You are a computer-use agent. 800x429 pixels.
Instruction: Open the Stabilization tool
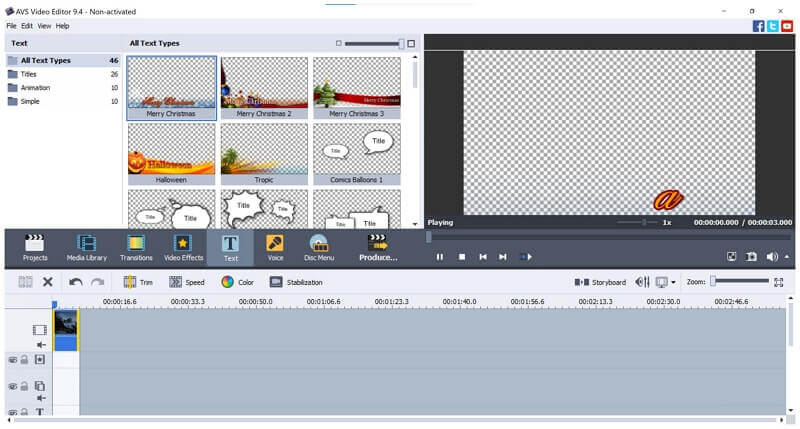point(296,282)
